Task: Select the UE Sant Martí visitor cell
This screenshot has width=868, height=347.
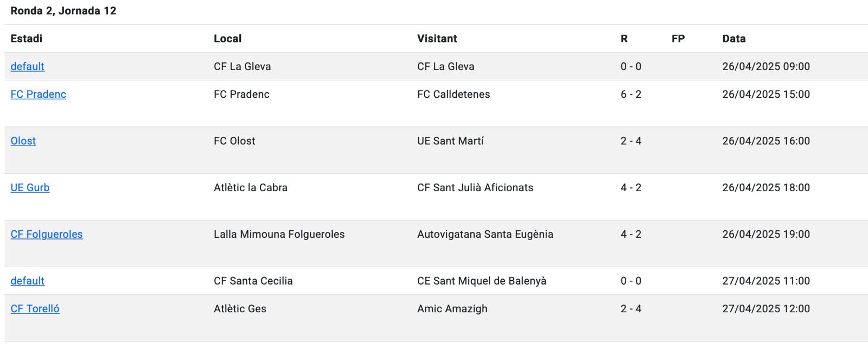Action: pos(450,141)
